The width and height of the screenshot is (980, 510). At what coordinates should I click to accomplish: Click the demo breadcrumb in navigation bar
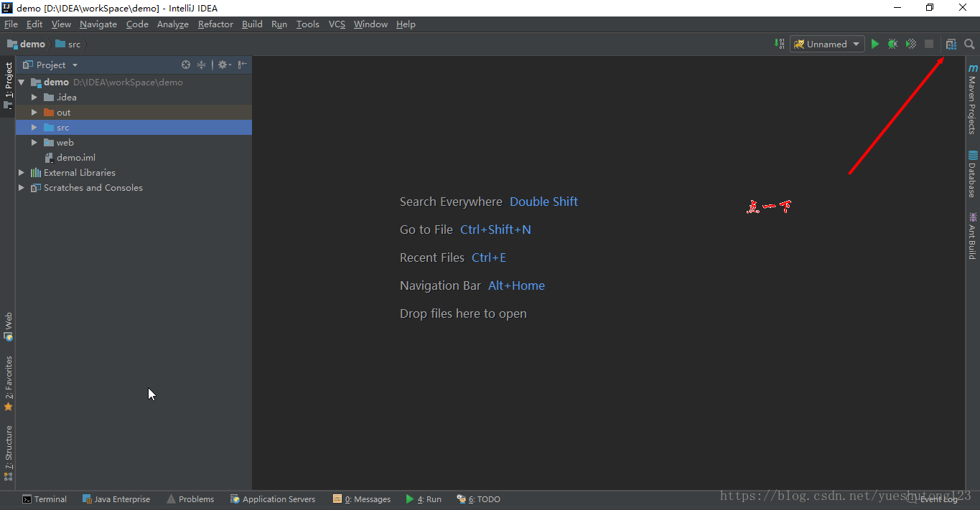click(26, 44)
